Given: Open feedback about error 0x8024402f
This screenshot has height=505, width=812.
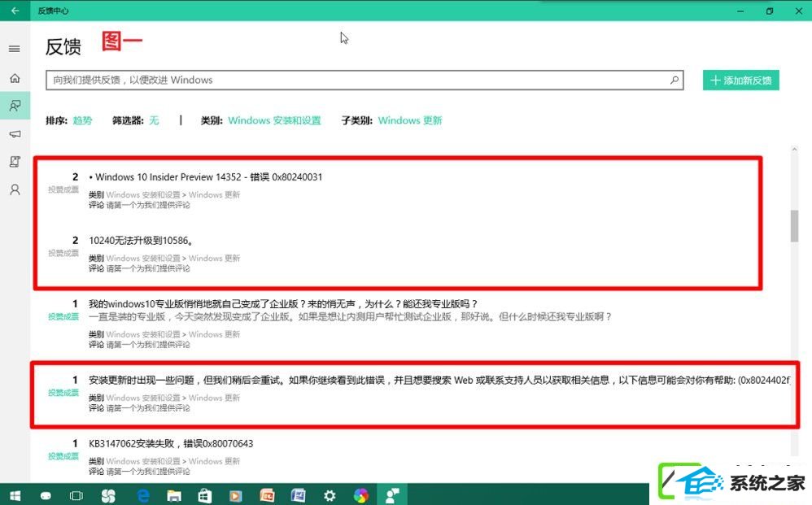Looking at the screenshot, I should point(439,381).
